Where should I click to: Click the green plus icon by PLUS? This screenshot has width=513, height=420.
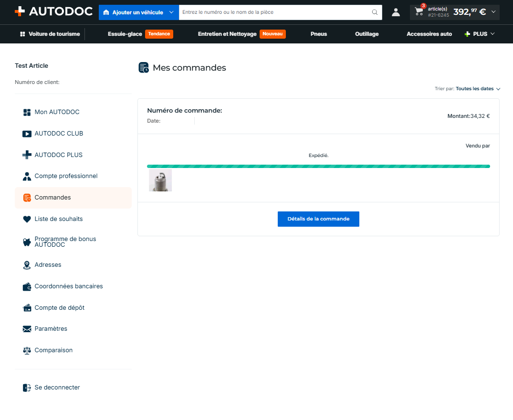point(467,34)
